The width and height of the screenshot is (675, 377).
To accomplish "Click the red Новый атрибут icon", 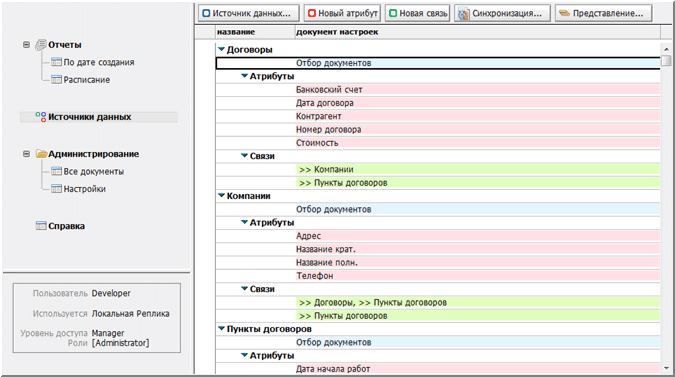I will (x=312, y=13).
